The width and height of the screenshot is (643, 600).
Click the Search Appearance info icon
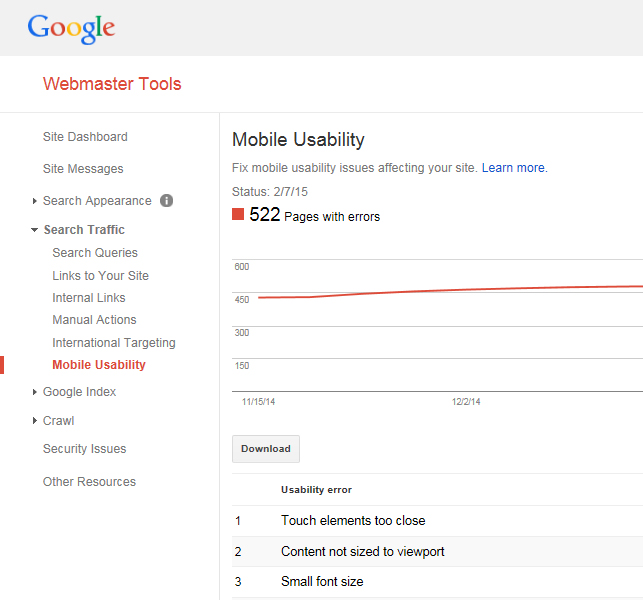(x=166, y=201)
